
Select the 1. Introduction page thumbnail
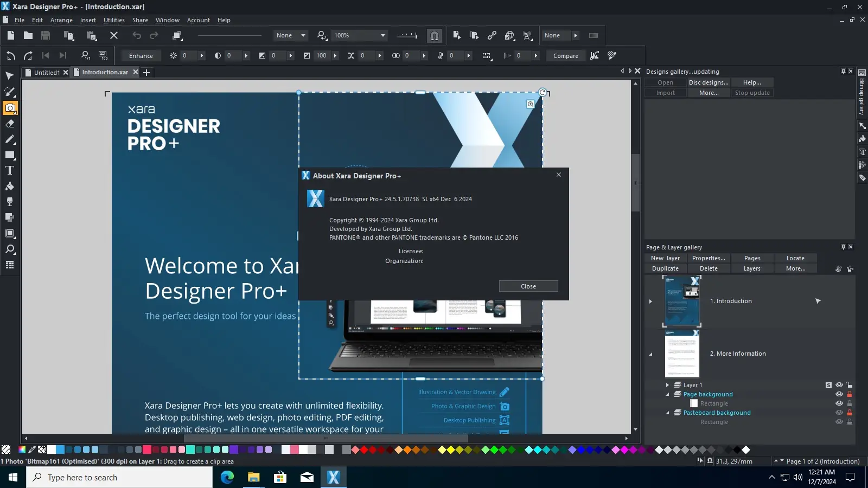[682, 301]
